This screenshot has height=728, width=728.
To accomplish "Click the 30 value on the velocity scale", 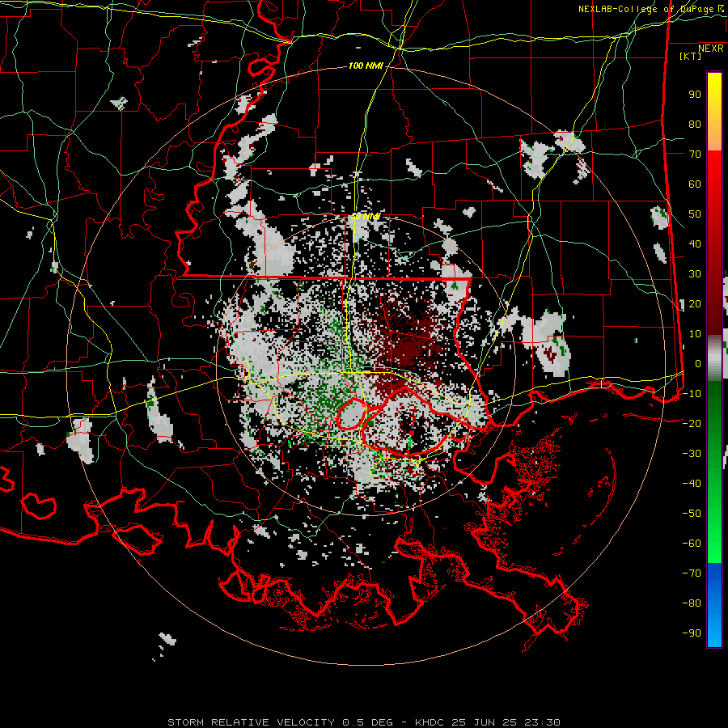I will [695, 274].
